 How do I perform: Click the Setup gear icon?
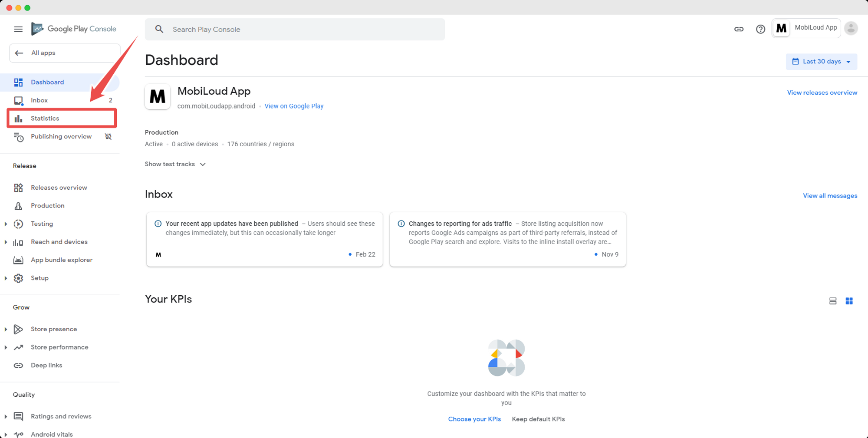coord(18,278)
